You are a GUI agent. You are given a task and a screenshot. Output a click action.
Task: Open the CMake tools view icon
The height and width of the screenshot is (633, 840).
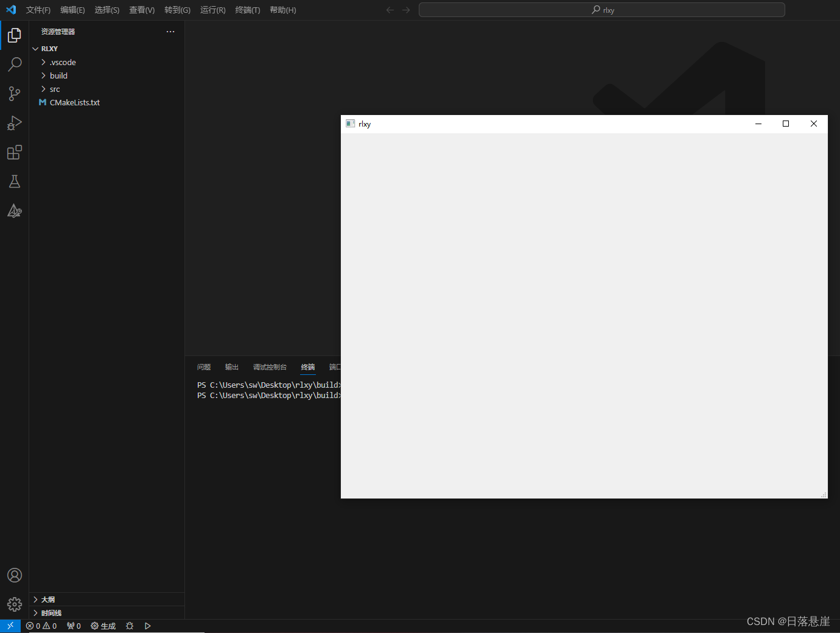coord(15,211)
